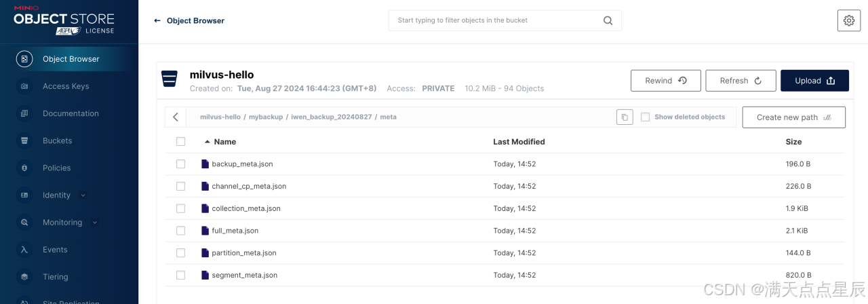Click the Tiering layers icon
The width and height of the screenshot is (868, 304).
coord(24,277)
